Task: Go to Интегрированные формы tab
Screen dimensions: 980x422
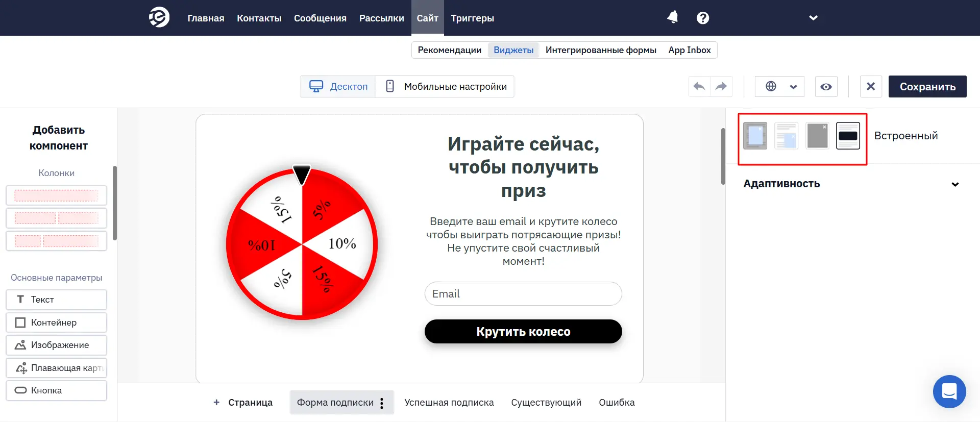Action: coord(601,50)
